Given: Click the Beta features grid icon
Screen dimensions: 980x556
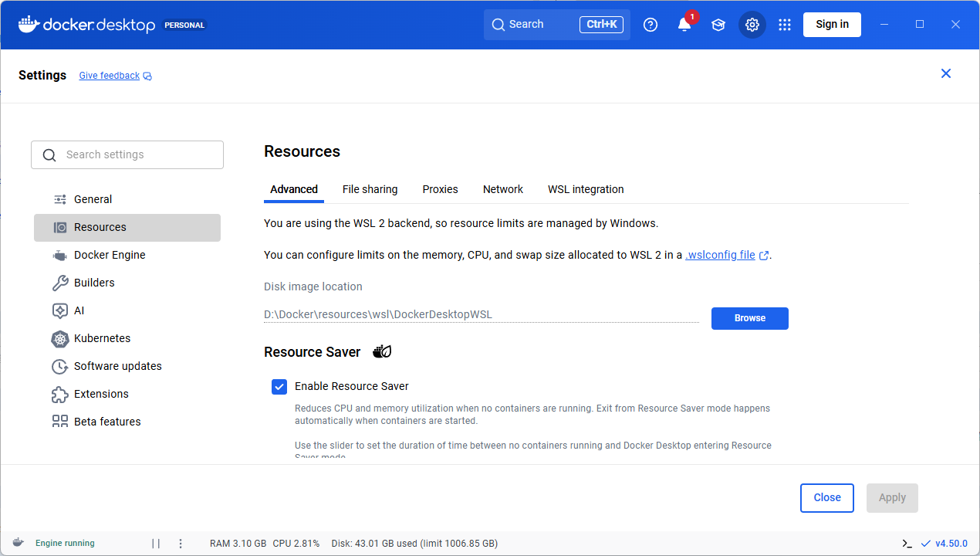Looking at the screenshot, I should tap(60, 422).
